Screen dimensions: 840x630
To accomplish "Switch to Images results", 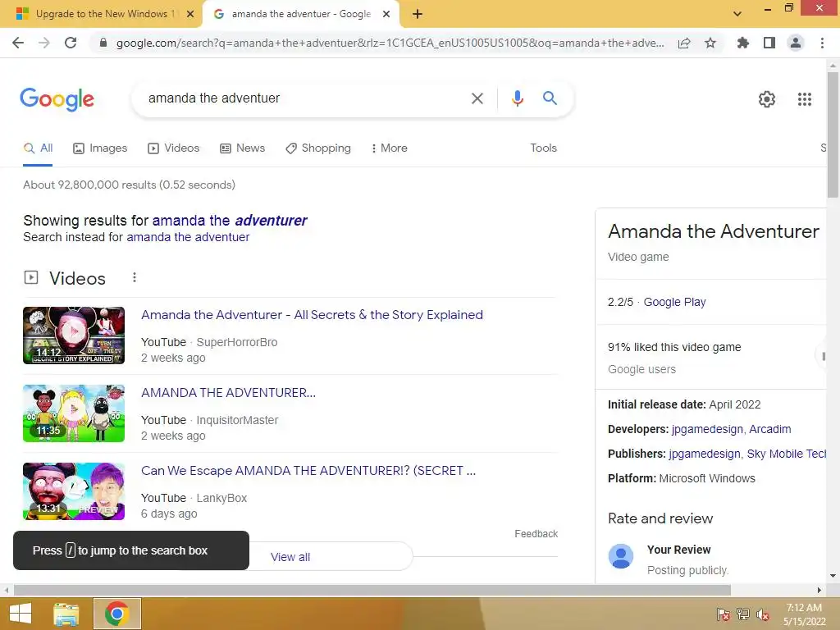I will (100, 148).
